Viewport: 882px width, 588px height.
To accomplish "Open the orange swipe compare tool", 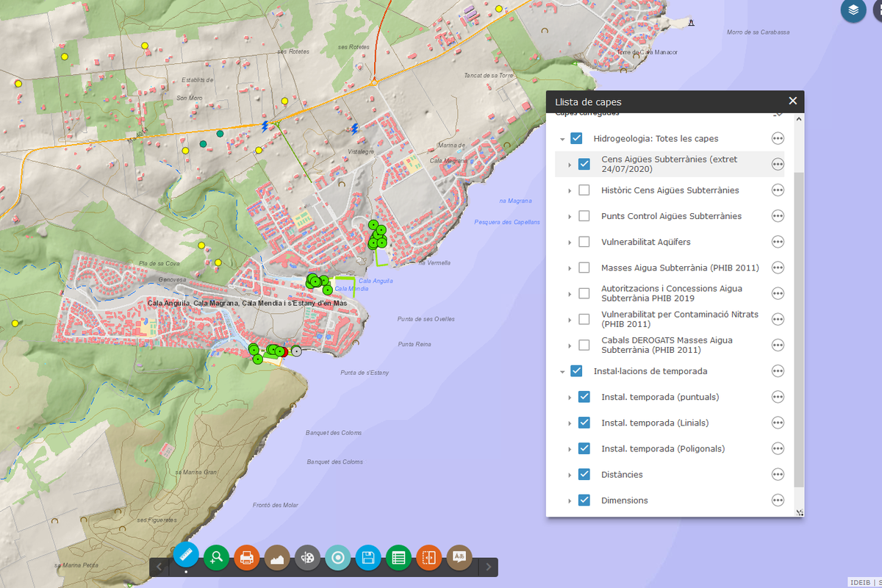I will (429, 558).
